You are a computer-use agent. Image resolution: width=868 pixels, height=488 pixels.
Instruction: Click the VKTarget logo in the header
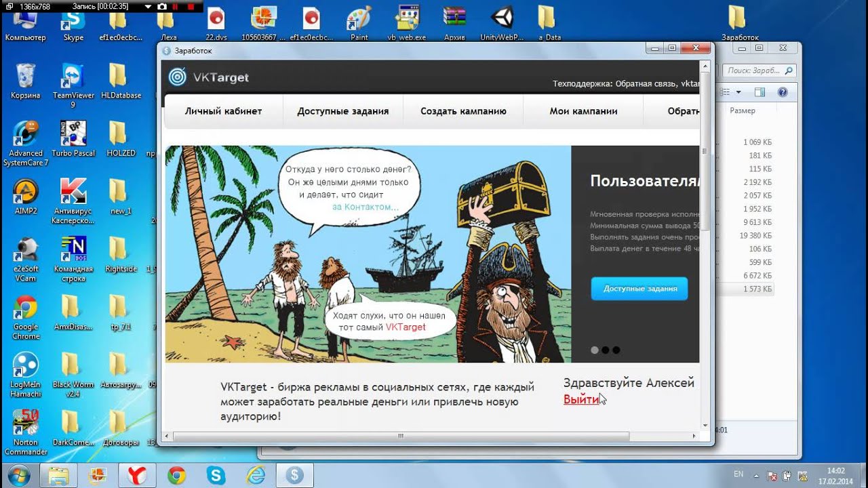tap(208, 77)
